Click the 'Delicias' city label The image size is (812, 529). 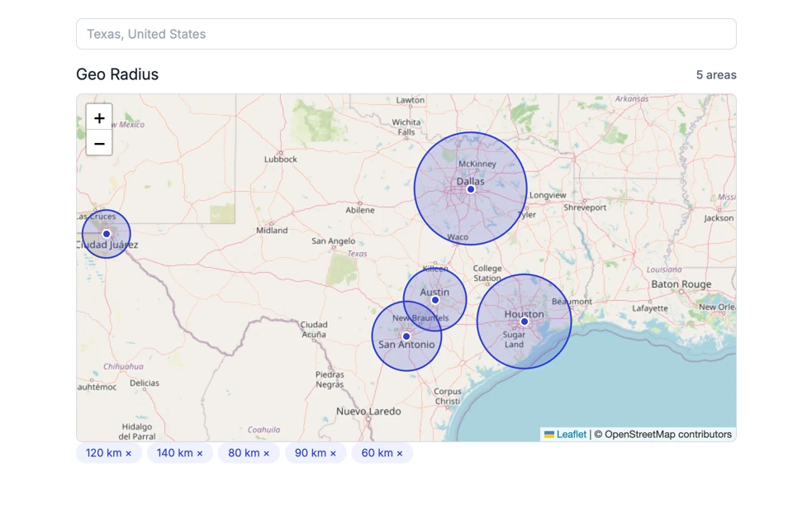[x=145, y=384]
